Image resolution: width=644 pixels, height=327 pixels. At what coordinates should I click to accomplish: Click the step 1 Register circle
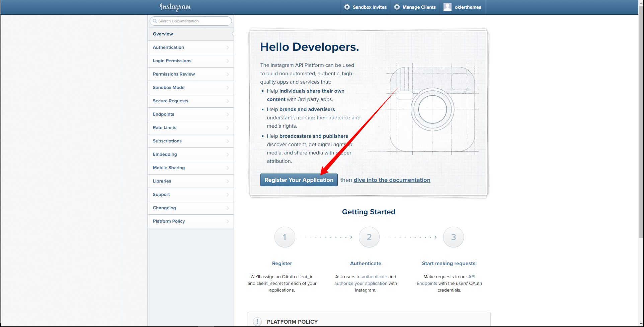pos(285,237)
